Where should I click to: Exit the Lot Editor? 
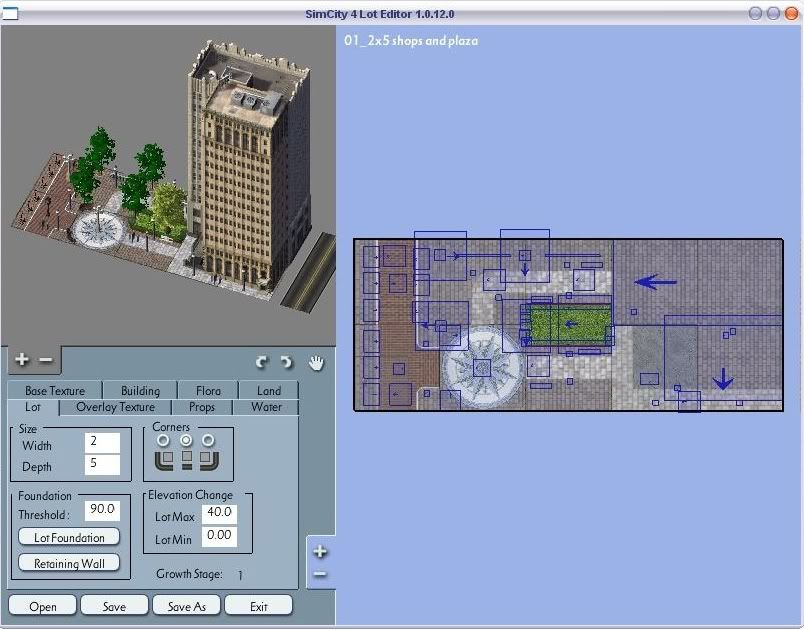(x=259, y=606)
